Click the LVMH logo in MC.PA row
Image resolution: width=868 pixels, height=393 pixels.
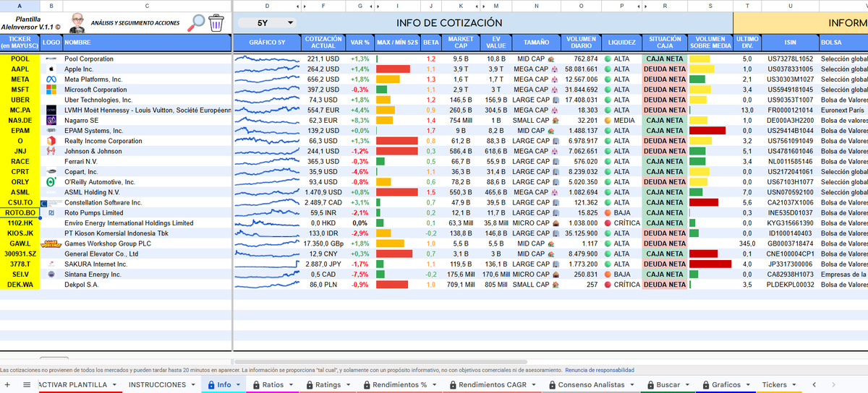51,111
